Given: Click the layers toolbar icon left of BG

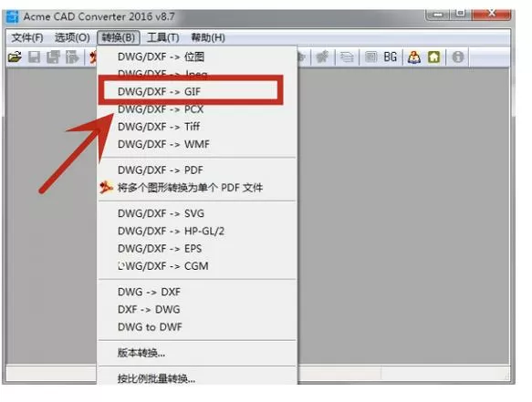Looking at the screenshot, I should click(370, 57).
